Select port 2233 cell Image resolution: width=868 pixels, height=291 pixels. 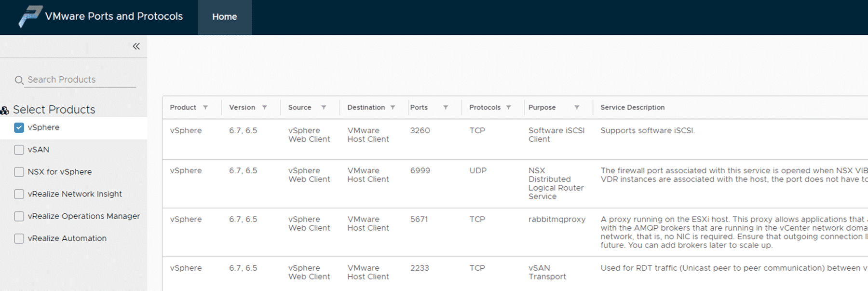(x=420, y=268)
